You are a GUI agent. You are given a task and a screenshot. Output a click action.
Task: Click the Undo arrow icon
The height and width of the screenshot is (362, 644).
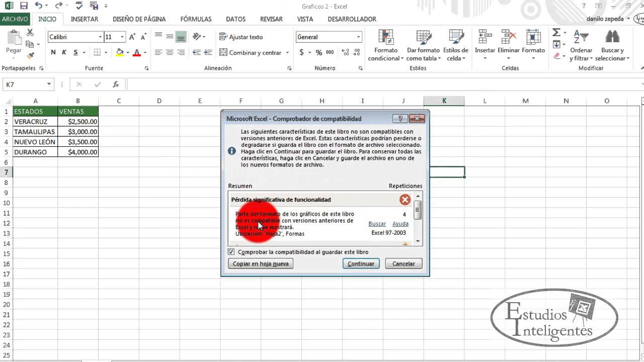[39, 6]
